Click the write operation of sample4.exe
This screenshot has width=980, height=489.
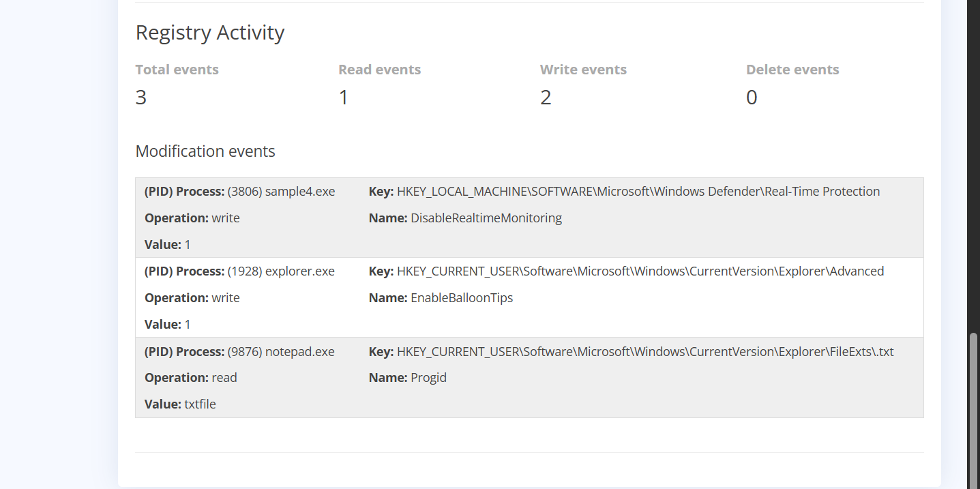pyautogui.click(x=226, y=218)
